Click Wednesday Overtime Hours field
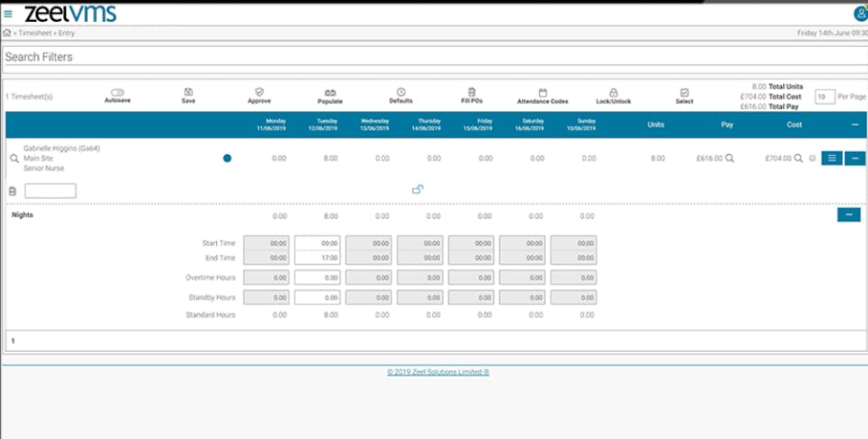This screenshot has height=439, width=868. [369, 277]
